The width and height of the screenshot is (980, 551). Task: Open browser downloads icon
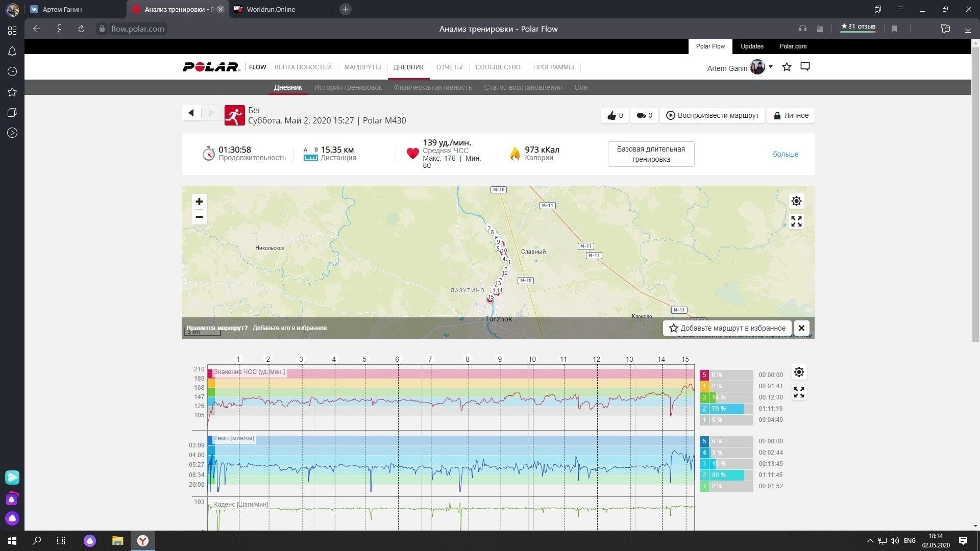[968, 29]
